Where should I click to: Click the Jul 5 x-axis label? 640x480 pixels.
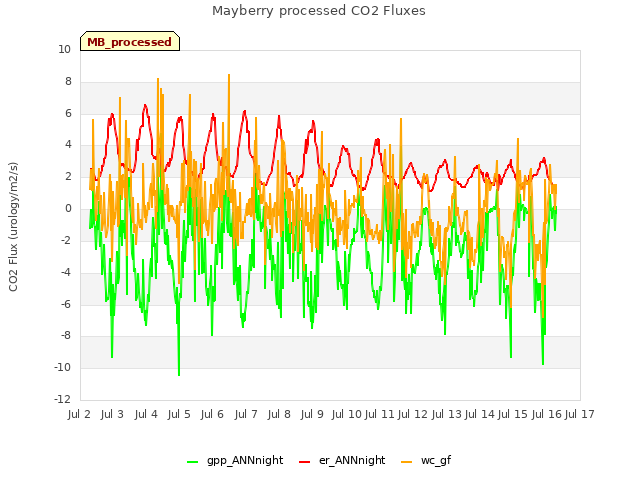click(x=179, y=414)
